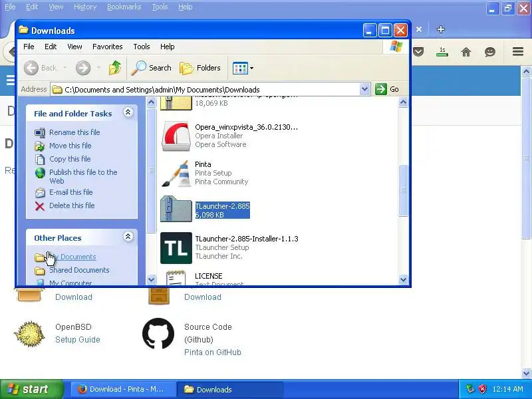The width and height of the screenshot is (532, 399).
Task: Click the Shared Documents folder icon
Action: pyautogui.click(x=40, y=271)
